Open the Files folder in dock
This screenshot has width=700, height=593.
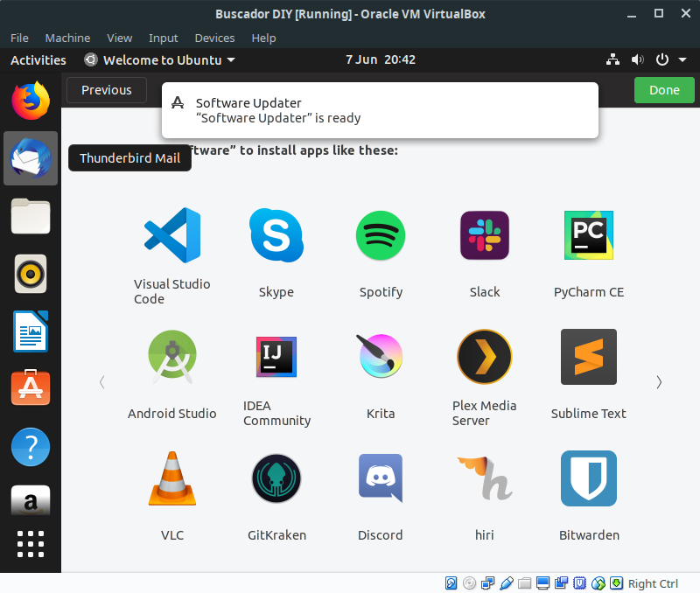click(x=31, y=216)
